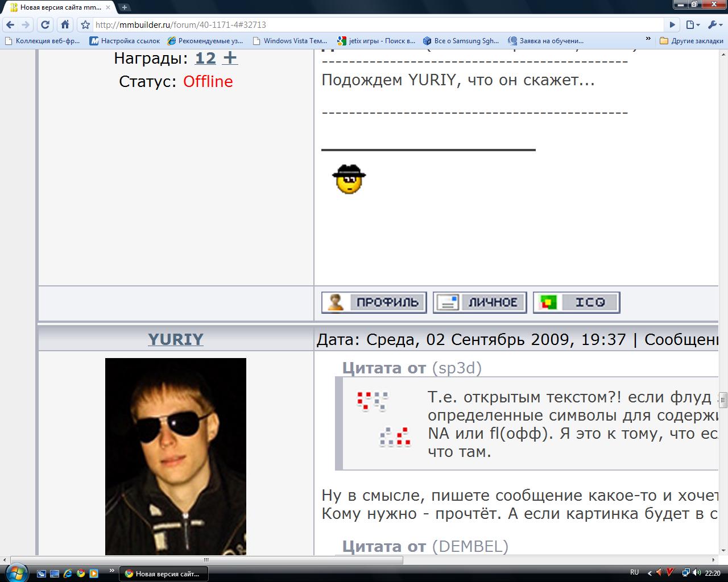The width and height of the screenshot is (728, 582).
Task: Open 'Настройка ссылок' bookmark
Action: coord(125,41)
